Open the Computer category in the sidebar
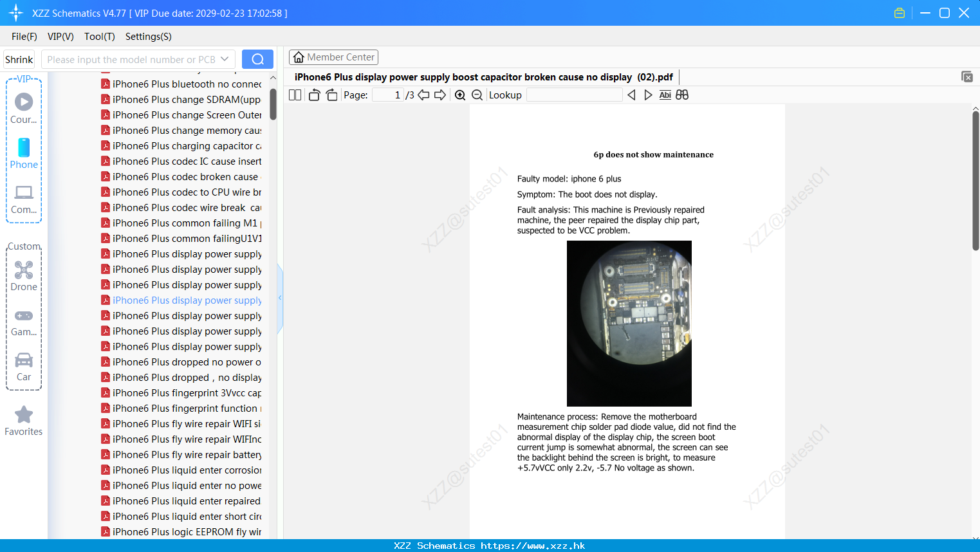 [24, 199]
